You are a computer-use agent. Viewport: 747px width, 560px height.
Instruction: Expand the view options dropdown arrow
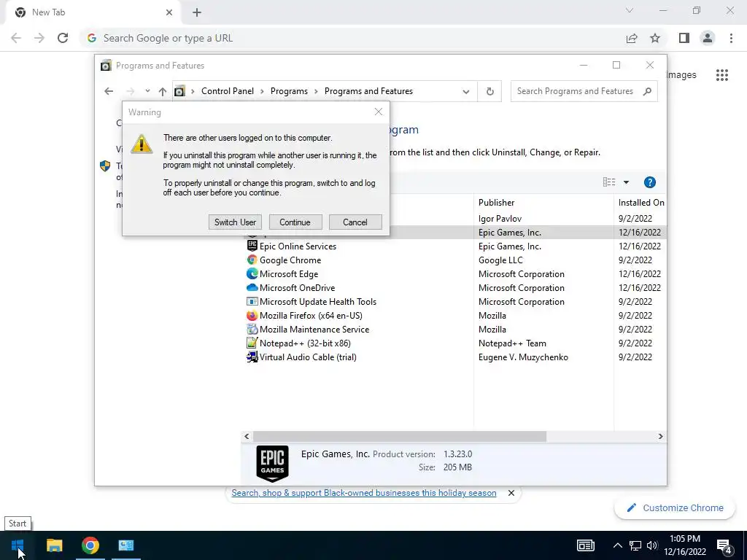626,182
